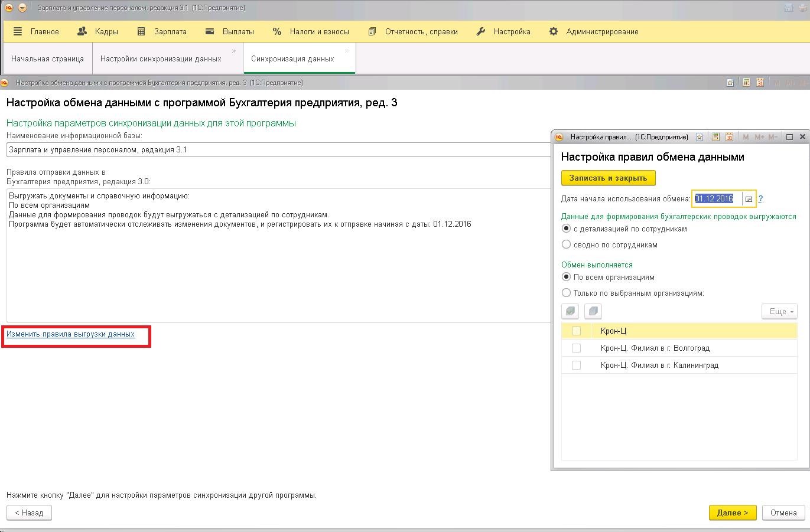Click the Изменить правила выгрузки данных link

(x=70, y=334)
